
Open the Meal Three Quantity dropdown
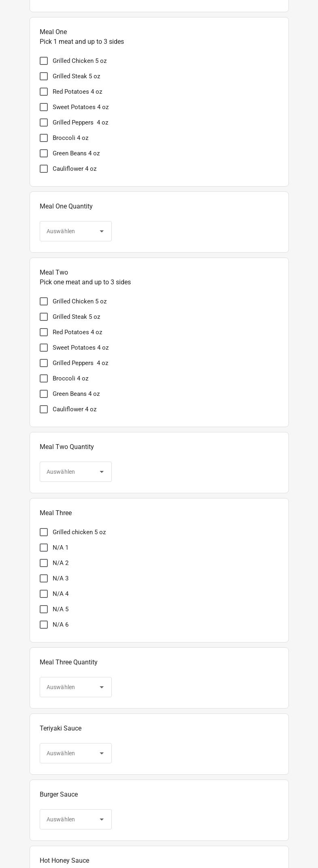(x=76, y=687)
